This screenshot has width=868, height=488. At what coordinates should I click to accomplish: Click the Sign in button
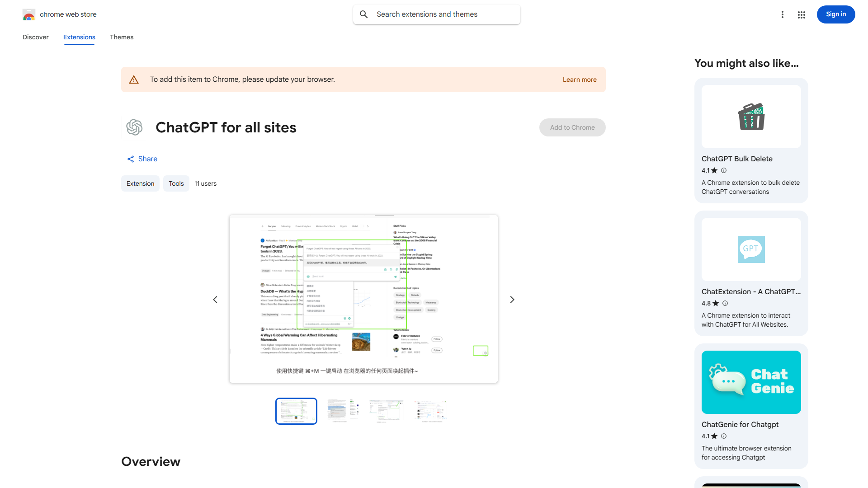pyautogui.click(x=835, y=14)
